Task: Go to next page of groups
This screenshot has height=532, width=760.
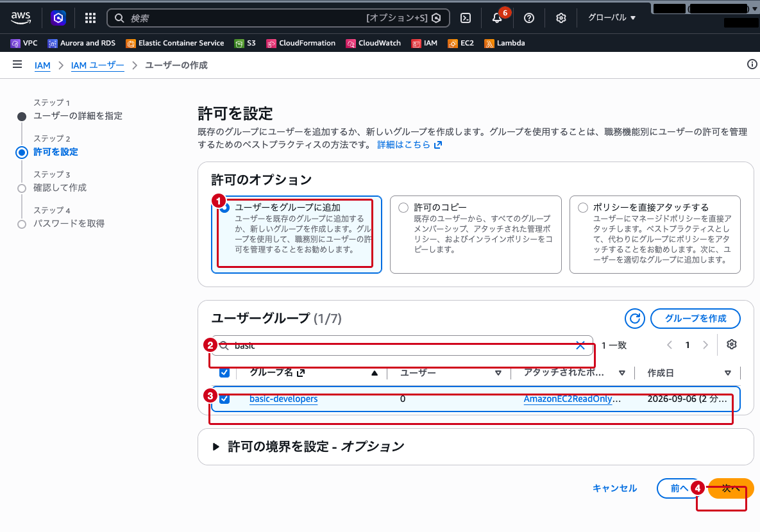Action: coord(705,345)
